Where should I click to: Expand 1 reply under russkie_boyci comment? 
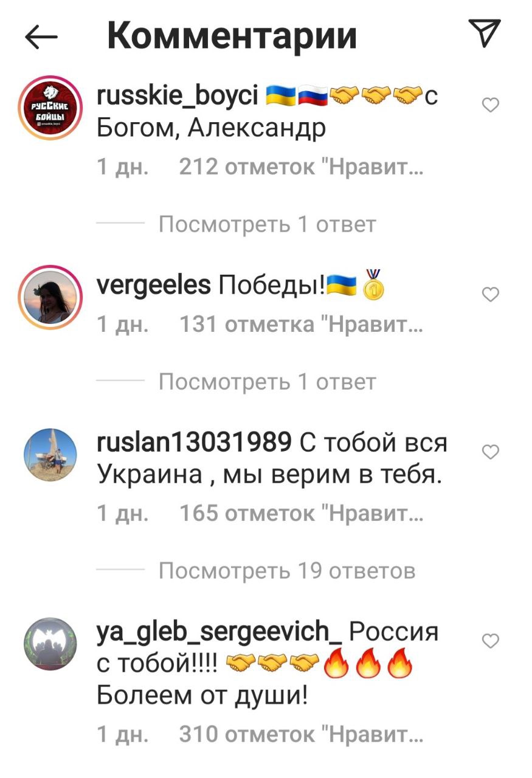[267, 225]
